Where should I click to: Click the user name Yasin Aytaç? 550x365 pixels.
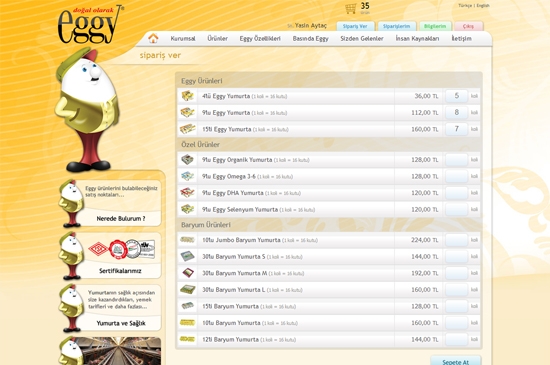[x=310, y=26]
